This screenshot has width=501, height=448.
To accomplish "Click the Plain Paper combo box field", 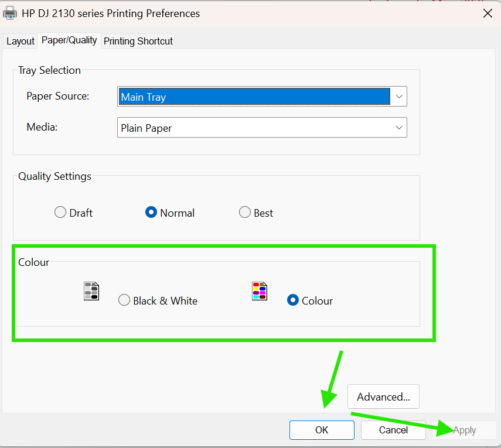I will click(262, 128).
